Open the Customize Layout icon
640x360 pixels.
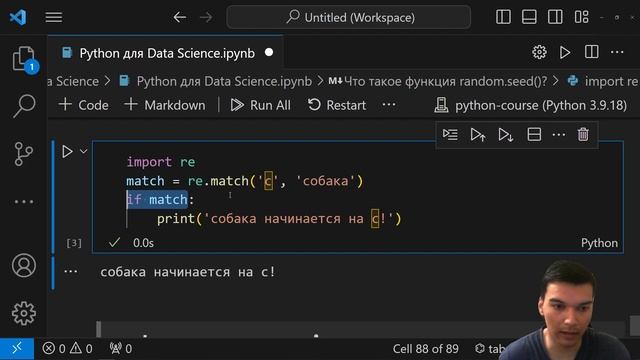pyautogui.click(x=581, y=17)
